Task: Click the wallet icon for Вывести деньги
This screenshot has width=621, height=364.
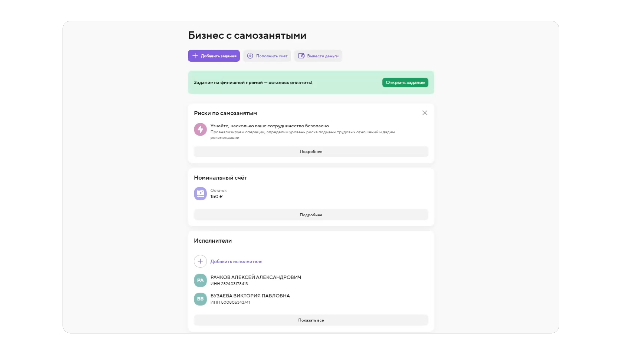Action: click(x=301, y=56)
